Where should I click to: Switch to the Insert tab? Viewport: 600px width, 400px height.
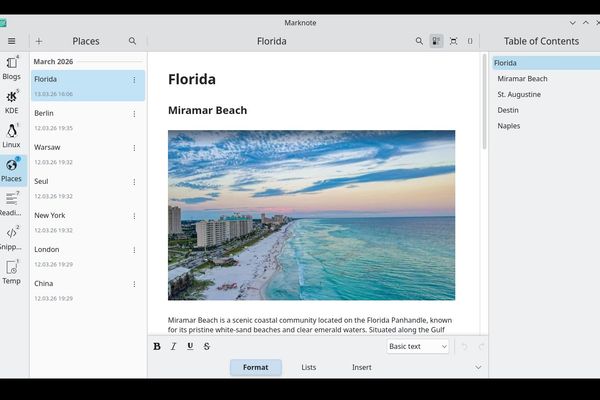click(362, 367)
